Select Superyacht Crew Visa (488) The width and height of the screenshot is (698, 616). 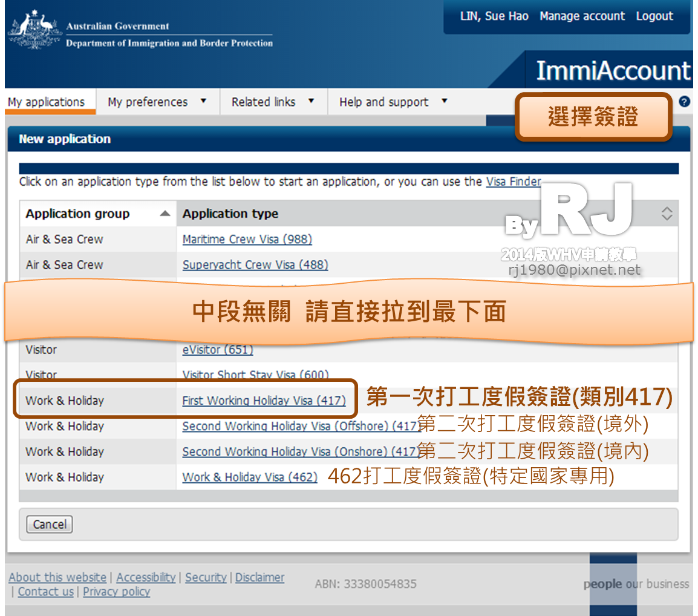pyautogui.click(x=255, y=264)
